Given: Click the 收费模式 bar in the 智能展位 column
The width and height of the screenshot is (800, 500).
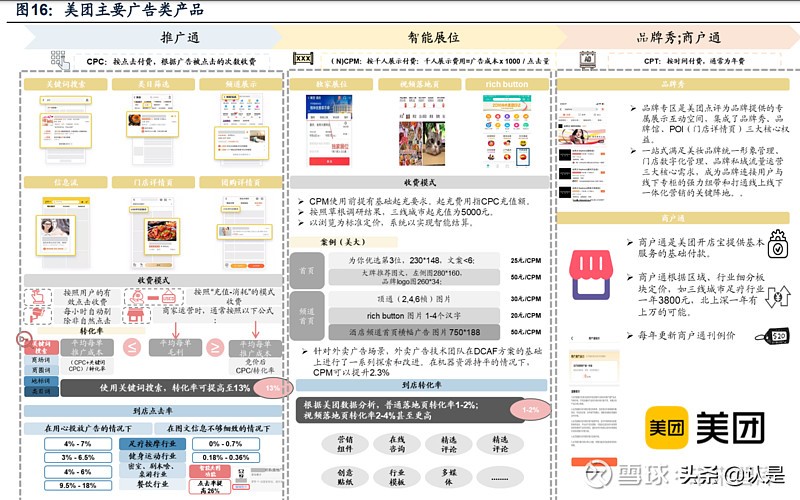Looking at the screenshot, I should [x=419, y=182].
